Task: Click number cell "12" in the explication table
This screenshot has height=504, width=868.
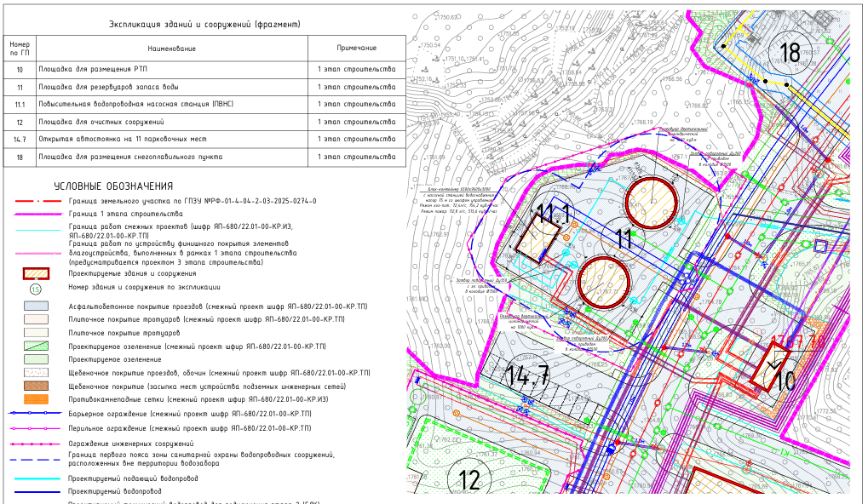Action: (x=20, y=123)
